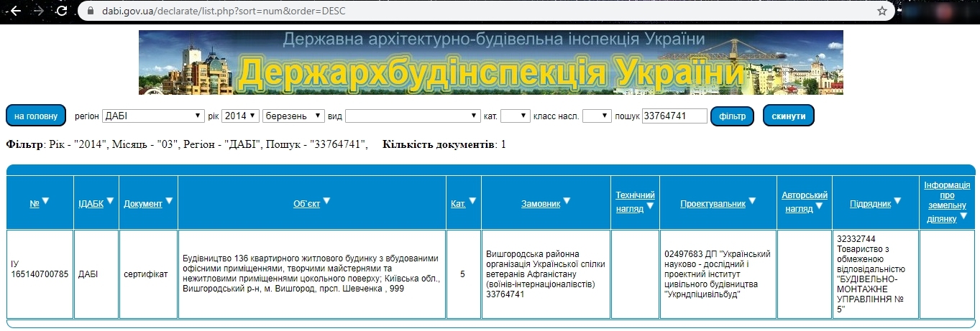Click sort arrow next to Замовник column
The width and height of the screenshot is (980, 331).
pyautogui.click(x=567, y=201)
